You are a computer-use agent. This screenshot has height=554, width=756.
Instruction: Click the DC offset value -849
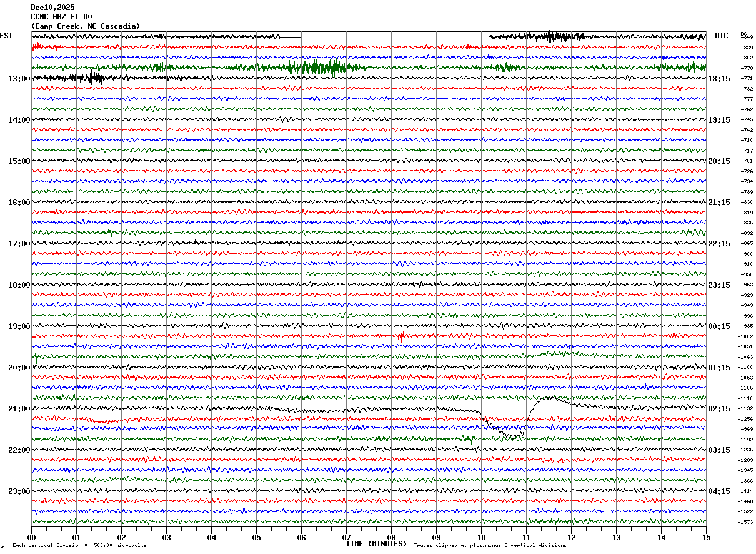point(747,38)
